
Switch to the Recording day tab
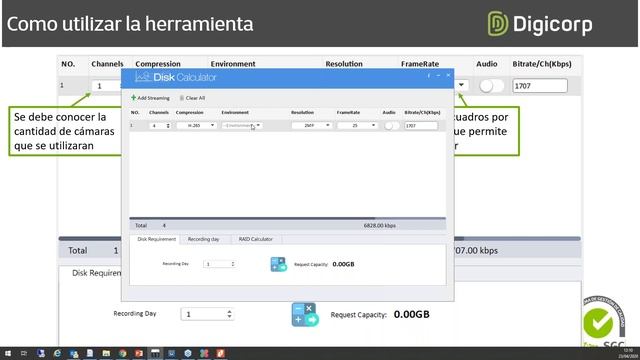coord(203,239)
